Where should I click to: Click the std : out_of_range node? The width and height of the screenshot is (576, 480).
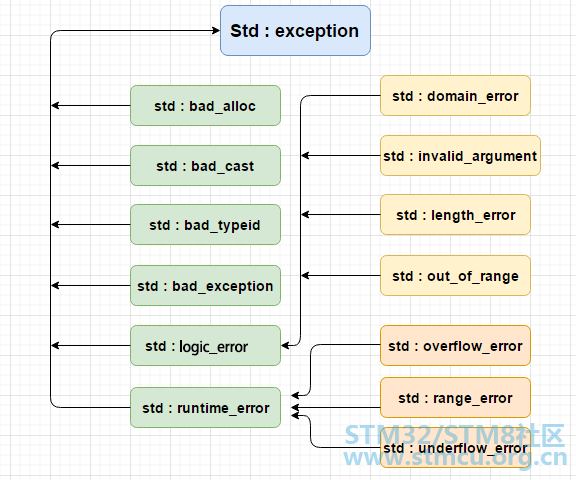click(x=456, y=276)
